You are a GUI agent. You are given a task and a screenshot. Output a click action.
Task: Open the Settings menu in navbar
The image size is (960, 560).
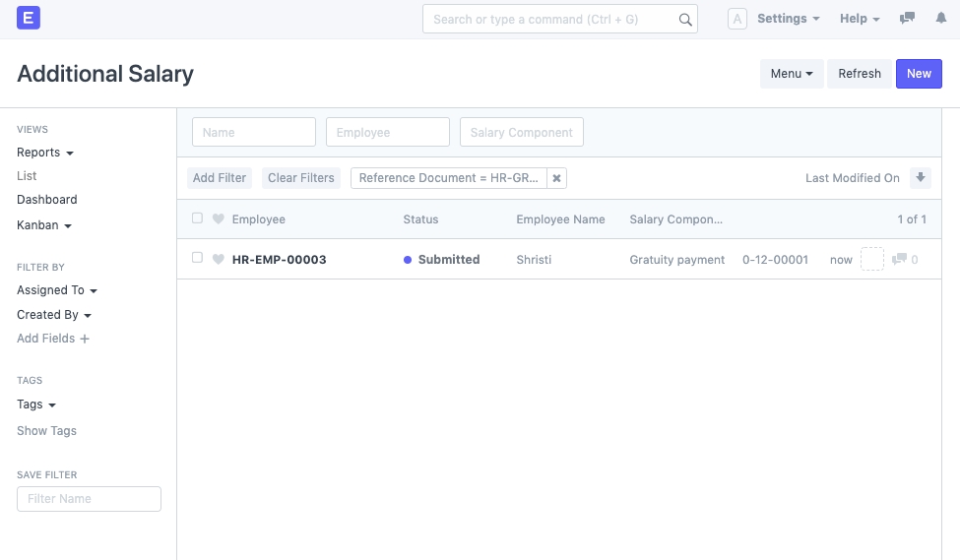789,19
